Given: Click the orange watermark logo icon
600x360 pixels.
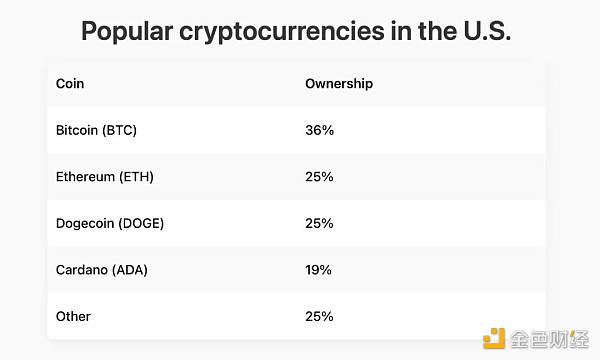Looking at the screenshot, I should tap(494, 339).
